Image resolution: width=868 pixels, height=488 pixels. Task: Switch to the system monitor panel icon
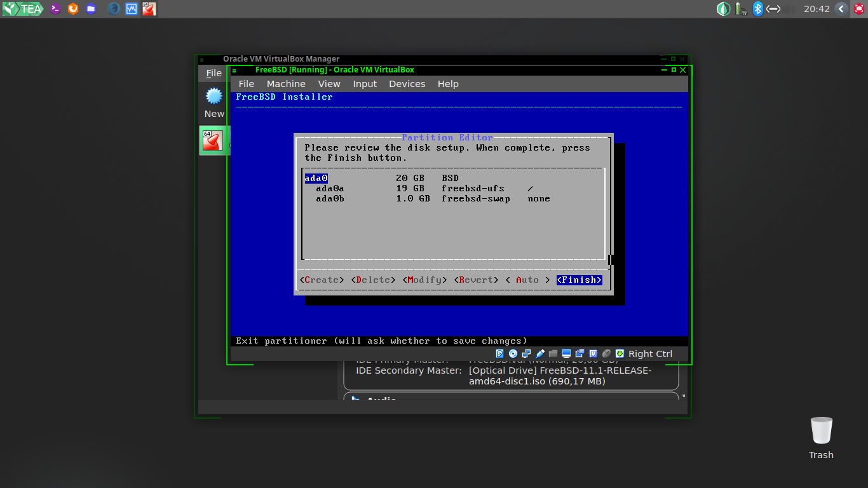[132, 9]
